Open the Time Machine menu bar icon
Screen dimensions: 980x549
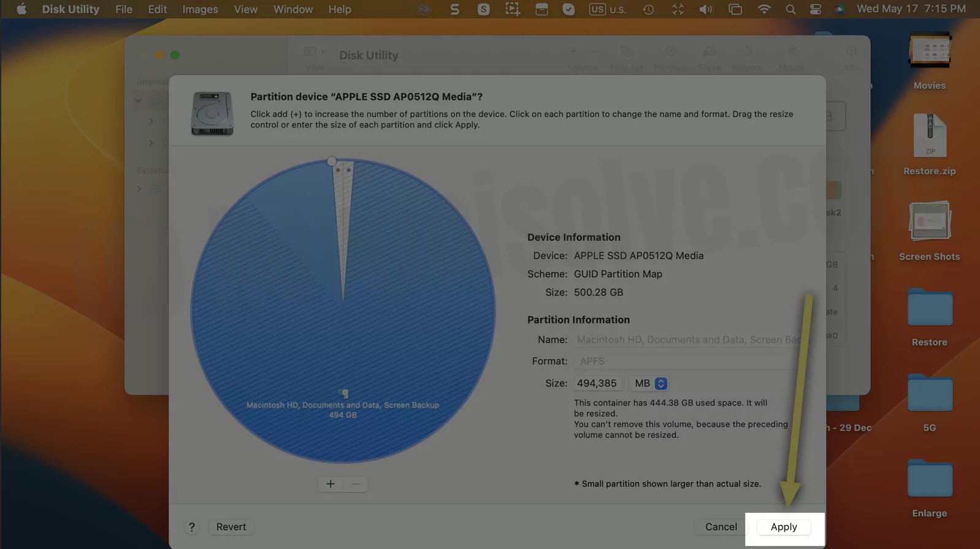tap(648, 9)
